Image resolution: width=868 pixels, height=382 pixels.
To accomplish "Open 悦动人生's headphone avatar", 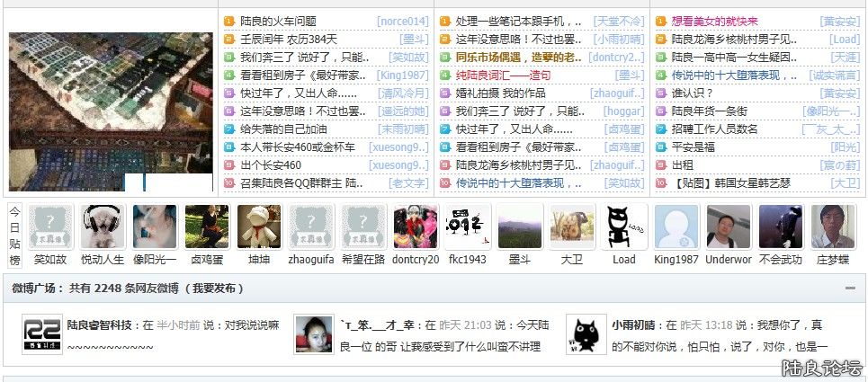I will click(x=103, y=227).
